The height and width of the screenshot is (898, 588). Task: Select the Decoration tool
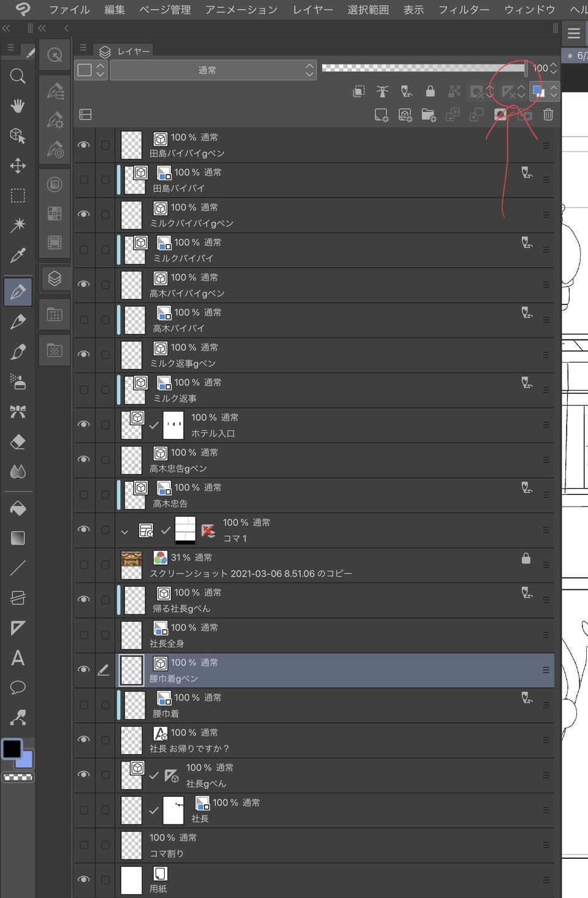point(18,412)
